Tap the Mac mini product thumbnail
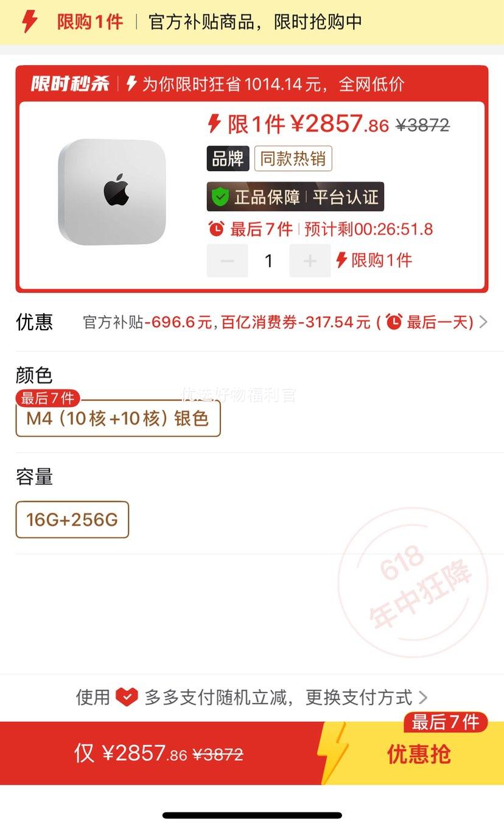 112,192
